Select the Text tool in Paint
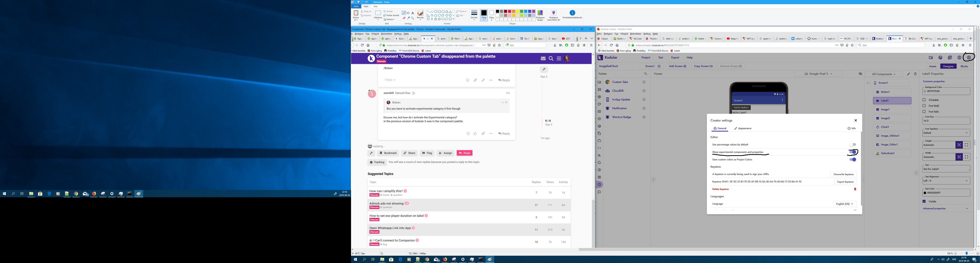 [x=413, y=13]
